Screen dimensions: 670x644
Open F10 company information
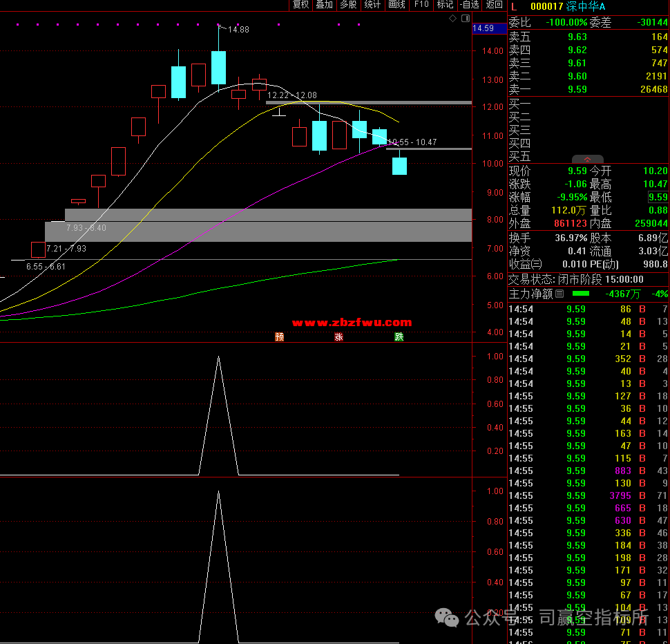[421, 5]
